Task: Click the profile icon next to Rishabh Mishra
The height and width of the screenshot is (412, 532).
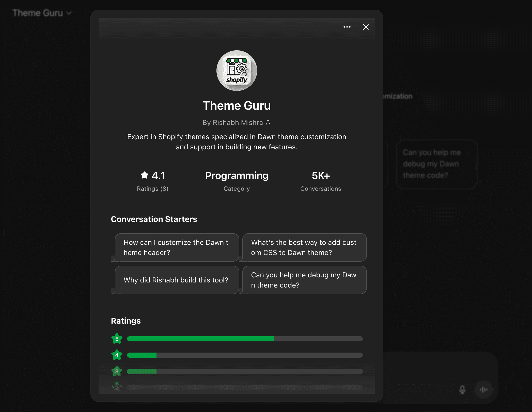Action: 268,123
